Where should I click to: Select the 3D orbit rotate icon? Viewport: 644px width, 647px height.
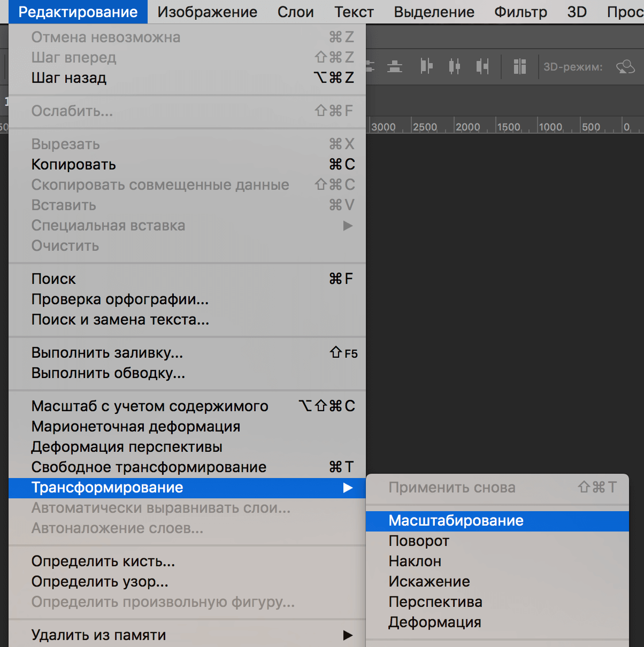pos(625,66)
